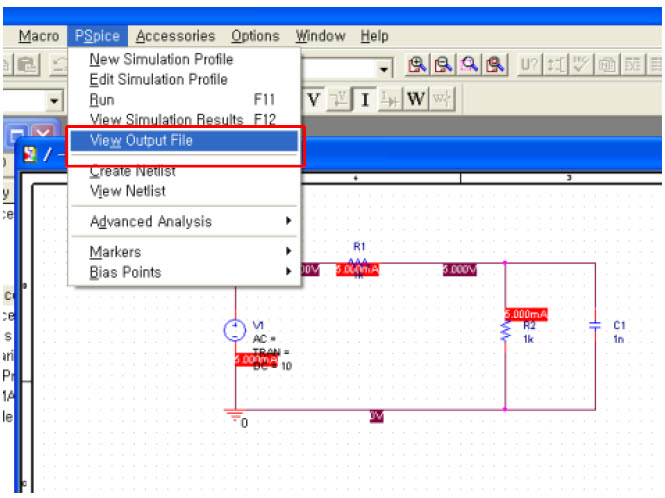Click the Back Annotate icon
The height and width of the screenshot is (498, 665).
tap(556, 65)
